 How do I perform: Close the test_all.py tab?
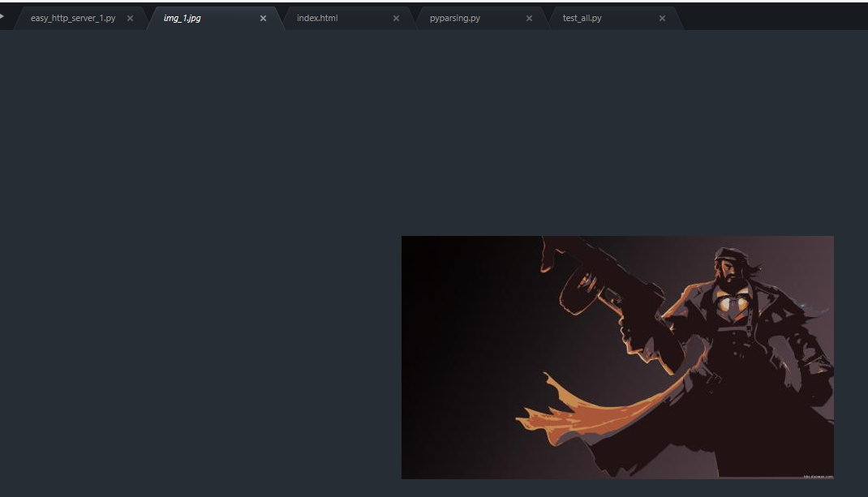tap(662, 19)
